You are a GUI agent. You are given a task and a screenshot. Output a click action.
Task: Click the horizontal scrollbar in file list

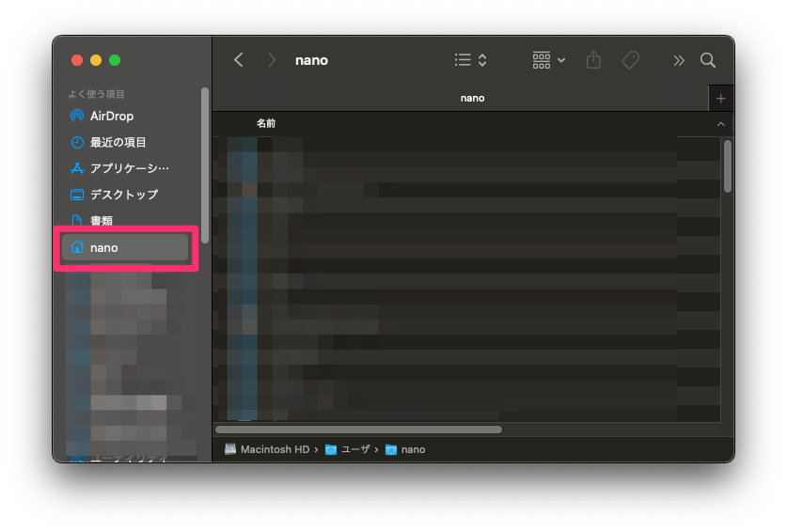click(x=358, y=430)
